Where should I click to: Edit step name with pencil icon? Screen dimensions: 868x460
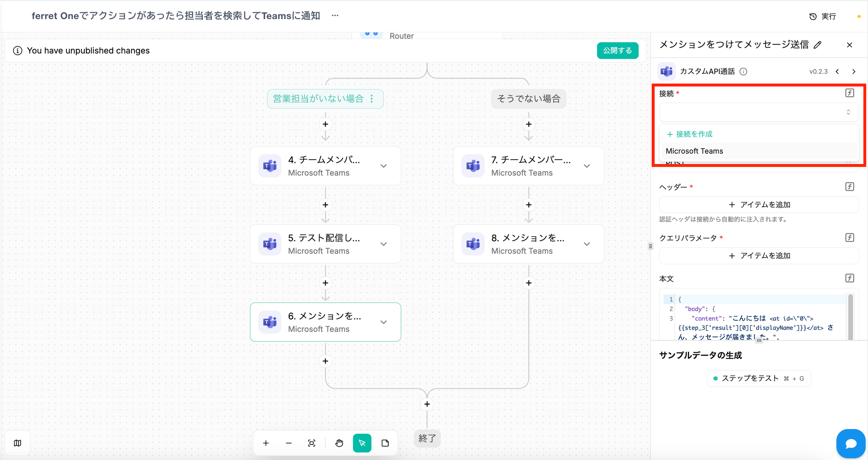[818, 45]
